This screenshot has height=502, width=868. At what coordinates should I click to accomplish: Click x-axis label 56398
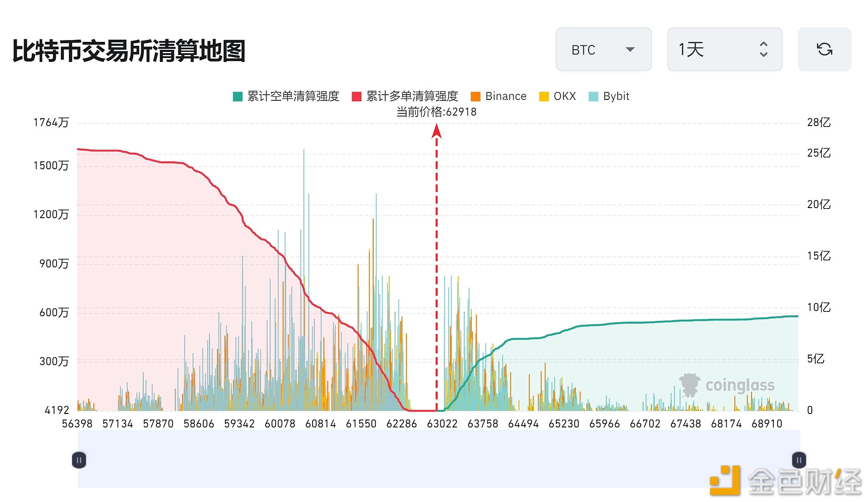coord(77,424)
